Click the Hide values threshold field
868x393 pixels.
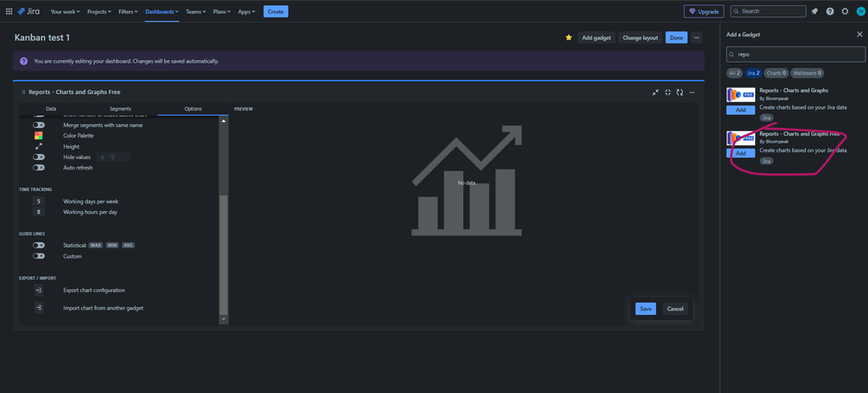click(114, 157)
